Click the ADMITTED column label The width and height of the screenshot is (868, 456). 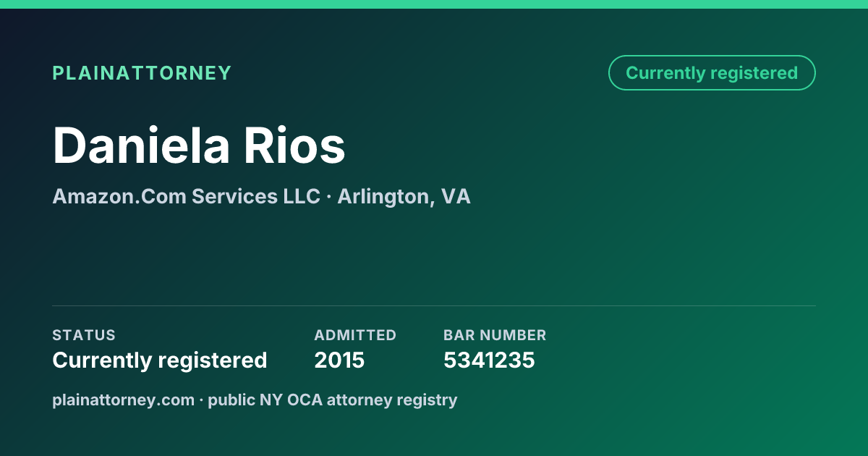tap(355, 335)
